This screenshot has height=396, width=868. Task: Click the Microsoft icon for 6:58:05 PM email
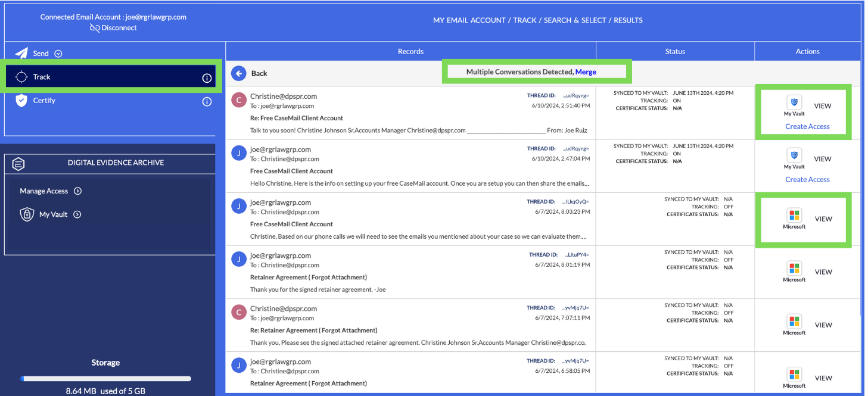pos(794,374)
